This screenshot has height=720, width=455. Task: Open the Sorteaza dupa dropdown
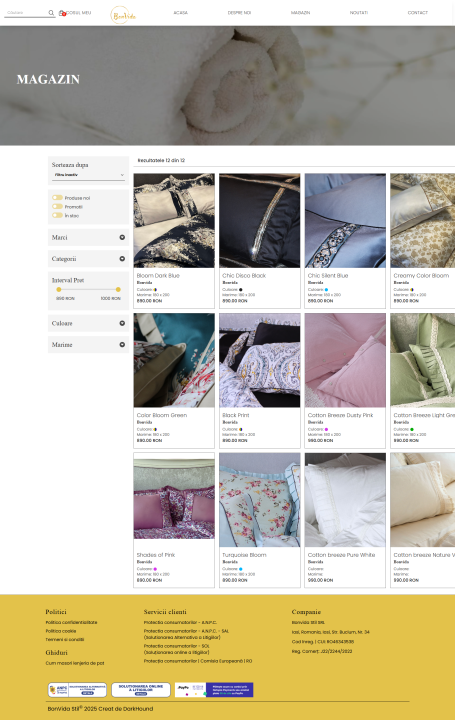[x=89, y=175]
